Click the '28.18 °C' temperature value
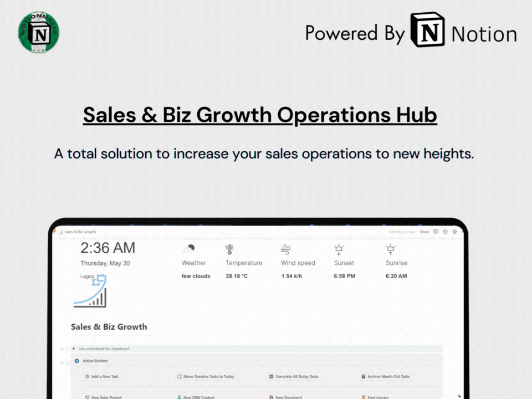This screenshot has width=532, height=399. pos(237,276)
